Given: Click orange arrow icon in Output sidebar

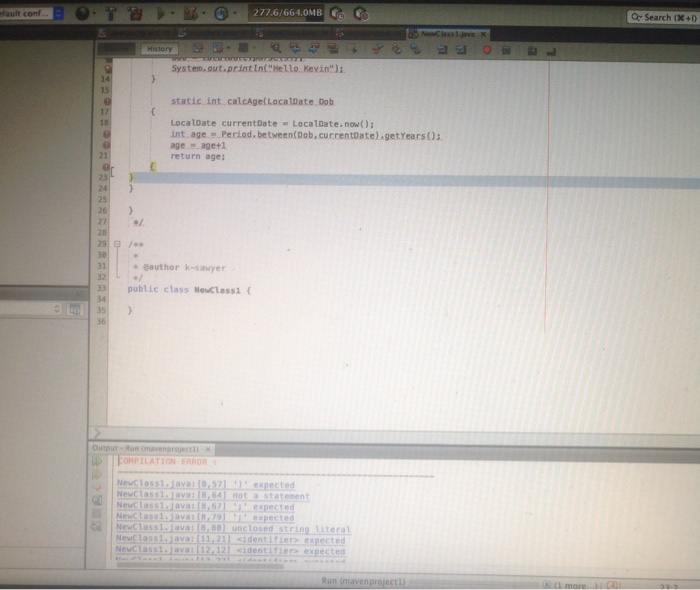Looking at the screenshot, I should [x=96, y=487].
